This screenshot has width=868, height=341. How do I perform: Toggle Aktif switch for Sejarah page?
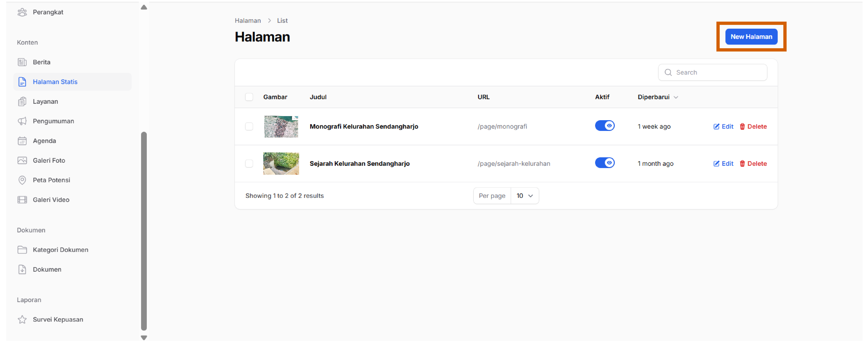(x=605, y=163)
